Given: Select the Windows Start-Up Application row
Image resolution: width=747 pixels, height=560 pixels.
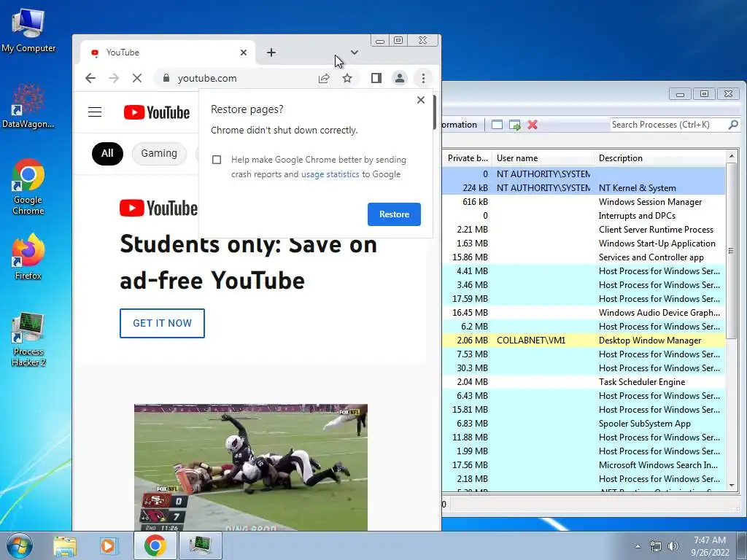Looking at the screenshot, I should (x=584, y=244).
